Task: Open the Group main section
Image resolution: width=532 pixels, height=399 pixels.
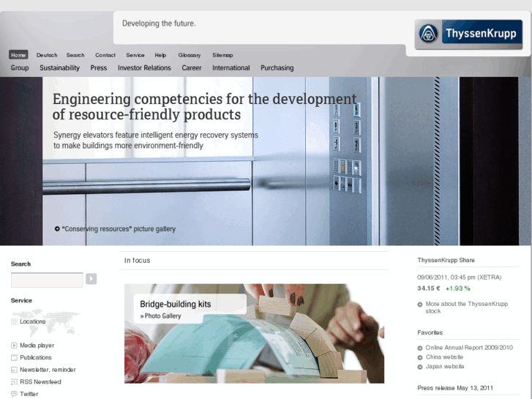Action: point(20,68)
